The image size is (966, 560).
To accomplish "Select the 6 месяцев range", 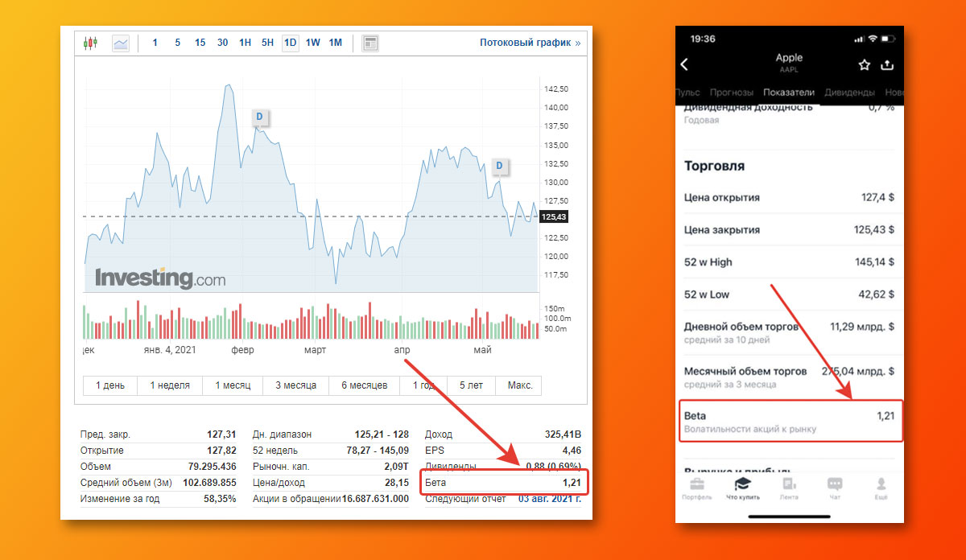I will pos(365,385).
